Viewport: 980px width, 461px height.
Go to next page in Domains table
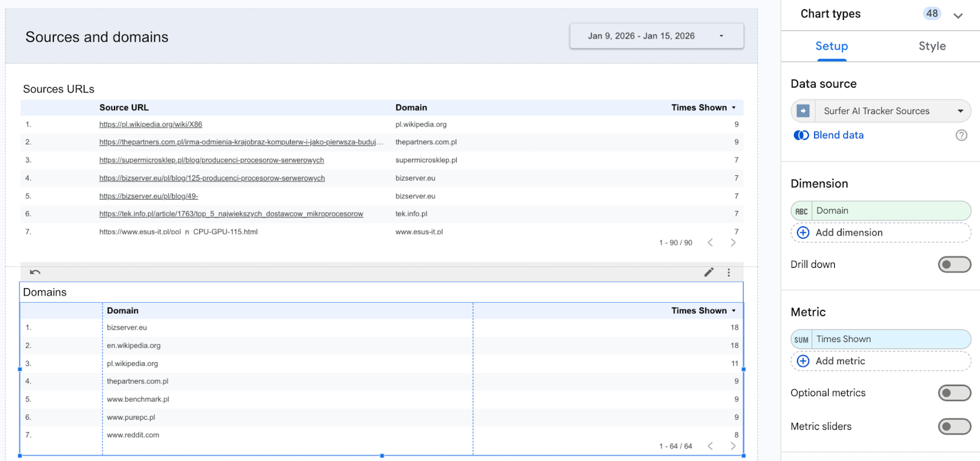coord(733,446)
